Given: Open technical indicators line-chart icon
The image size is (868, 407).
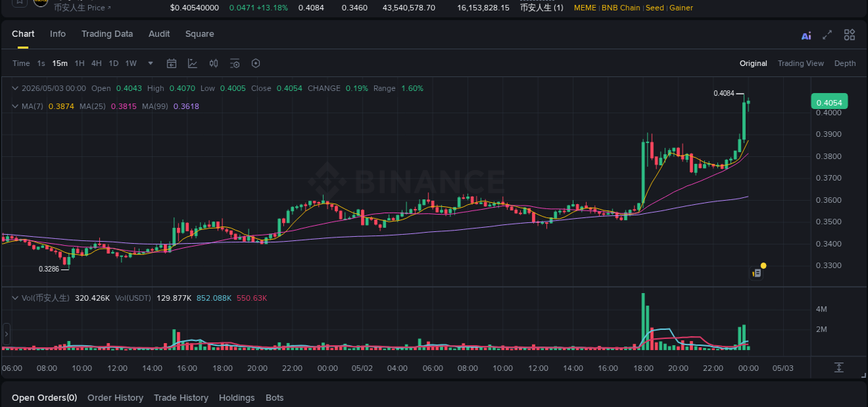Looking at the screenshot, I should 192,63.
